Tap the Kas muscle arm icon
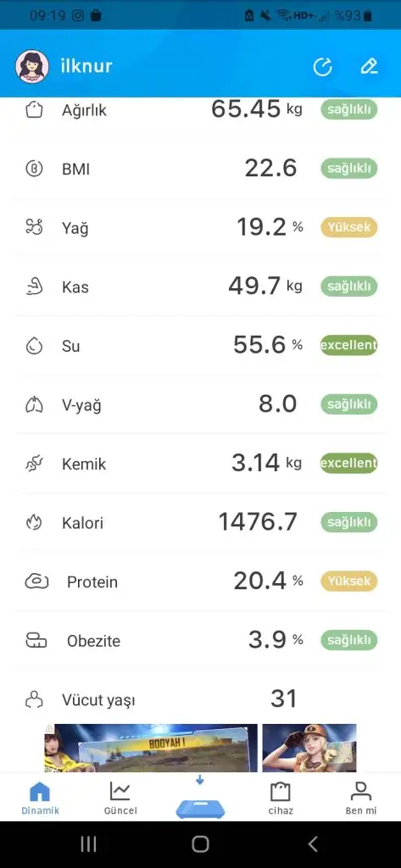Viewport: 401px width, 868px height. tap(35, 287)
